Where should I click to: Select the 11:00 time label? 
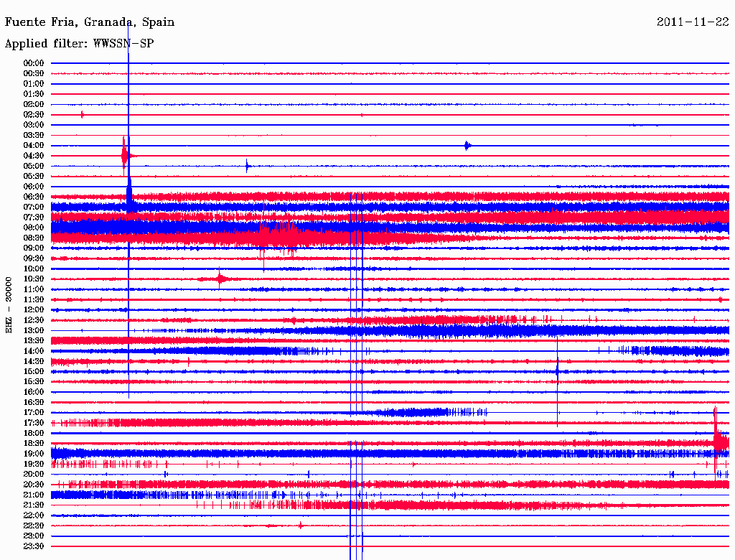pos(34,289)
